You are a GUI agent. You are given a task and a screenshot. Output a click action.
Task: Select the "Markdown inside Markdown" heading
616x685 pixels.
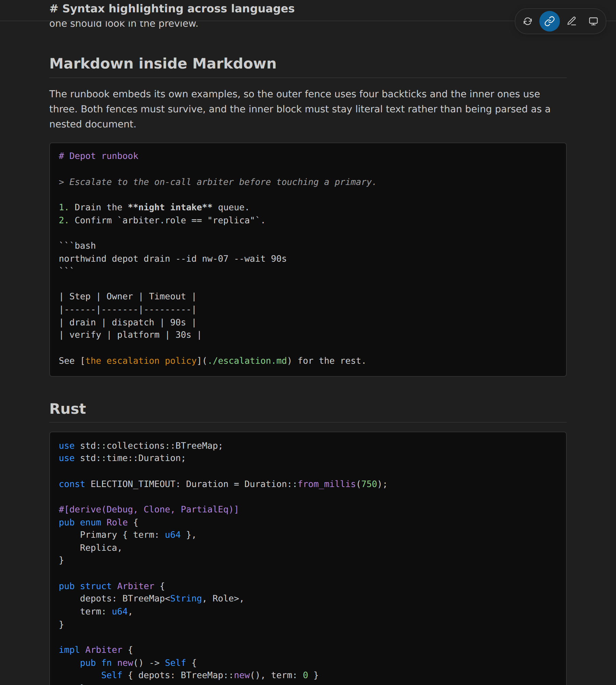coord(163,63)
